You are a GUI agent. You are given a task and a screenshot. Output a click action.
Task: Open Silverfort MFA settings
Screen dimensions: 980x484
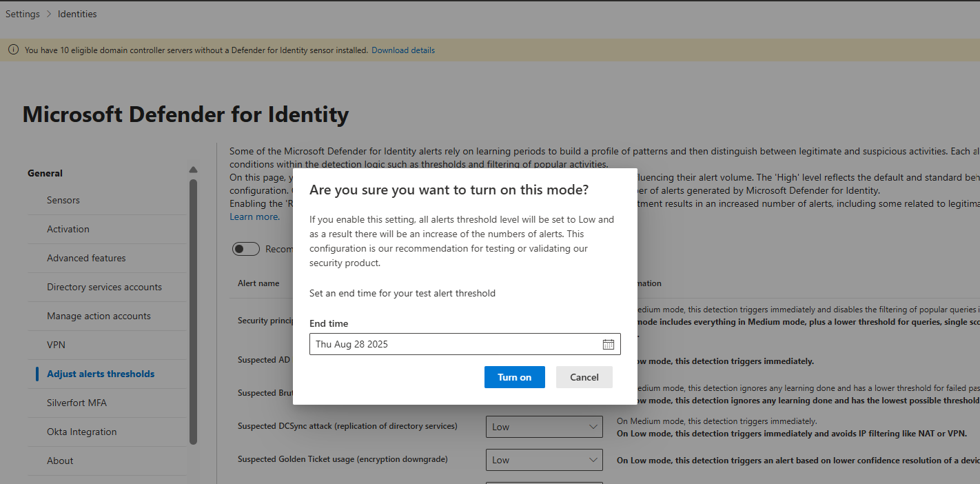[76, 403]
